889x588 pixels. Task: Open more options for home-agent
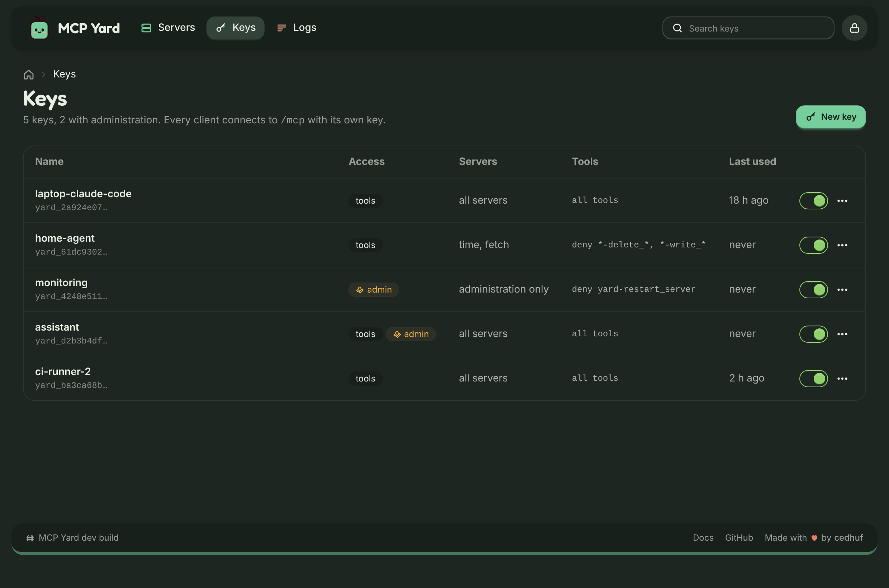[842, 245]
